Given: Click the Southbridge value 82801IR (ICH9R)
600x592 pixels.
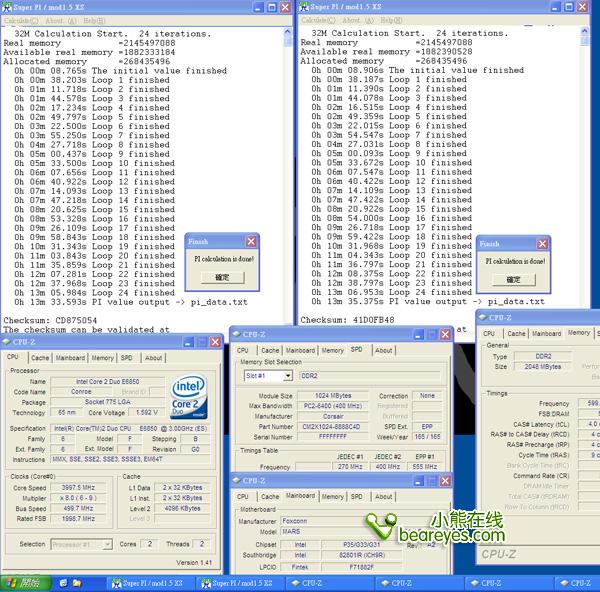Looking at the screenshot, I should (x=362, y=555).
